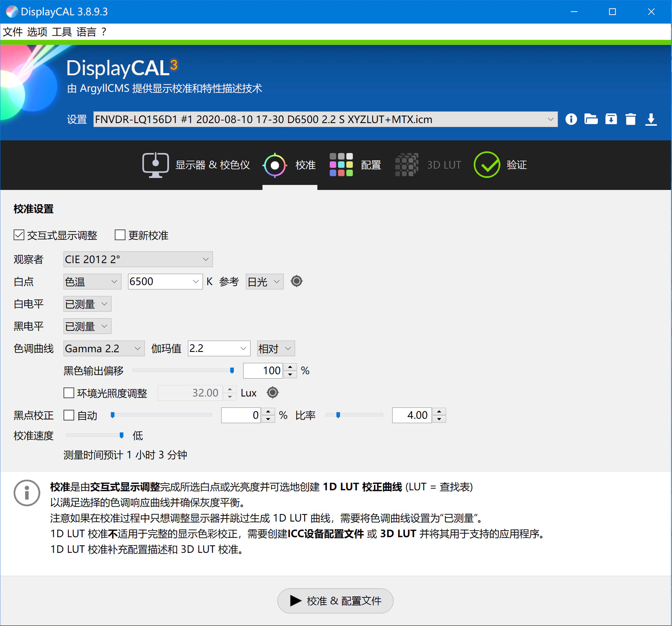Increase 黑色输出偏移 with up arrow

(x=290, y=367)
